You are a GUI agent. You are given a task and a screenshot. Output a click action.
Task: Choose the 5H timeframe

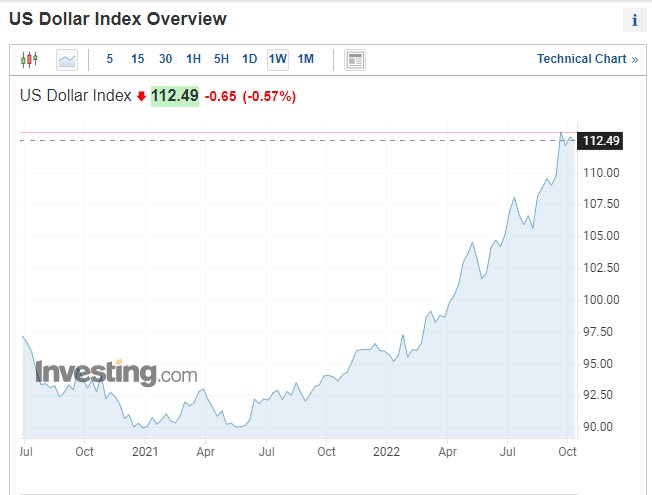tap(221, 59)
